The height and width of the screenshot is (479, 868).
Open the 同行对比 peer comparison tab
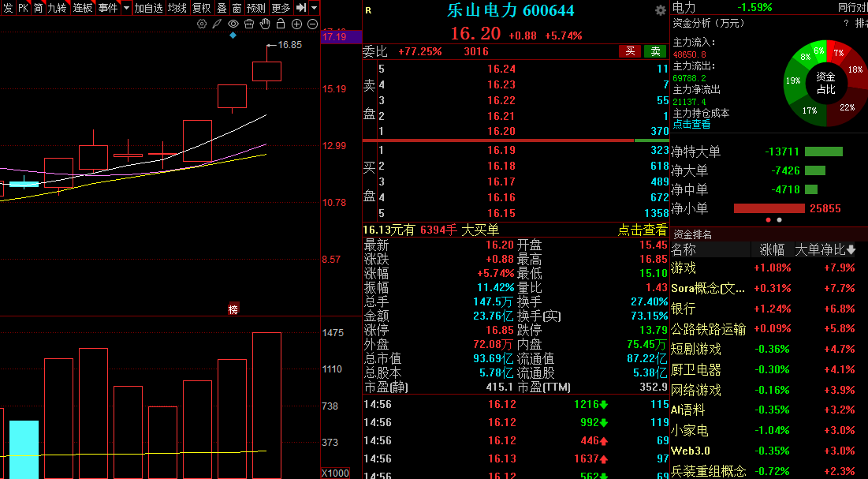[852, 7]
